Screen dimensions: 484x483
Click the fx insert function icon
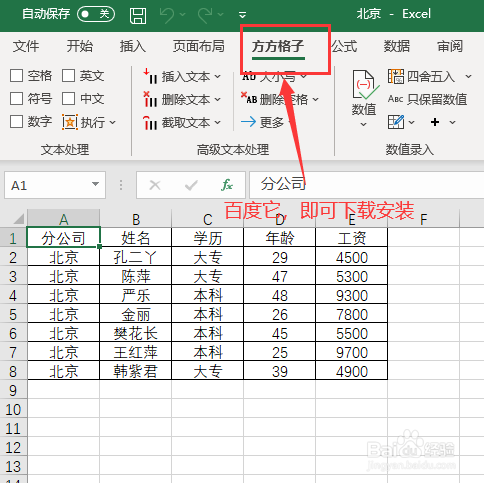(x=227, y=185)
